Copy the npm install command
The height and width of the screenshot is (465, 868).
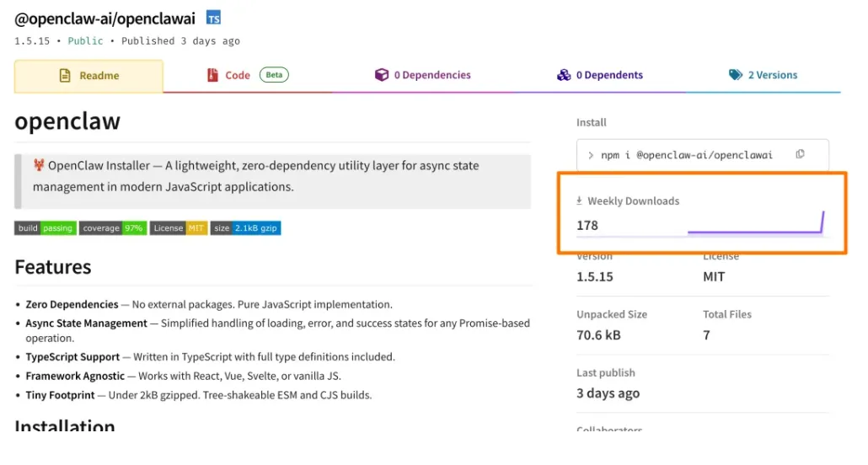pyautogui.click(x=800, y=154)
